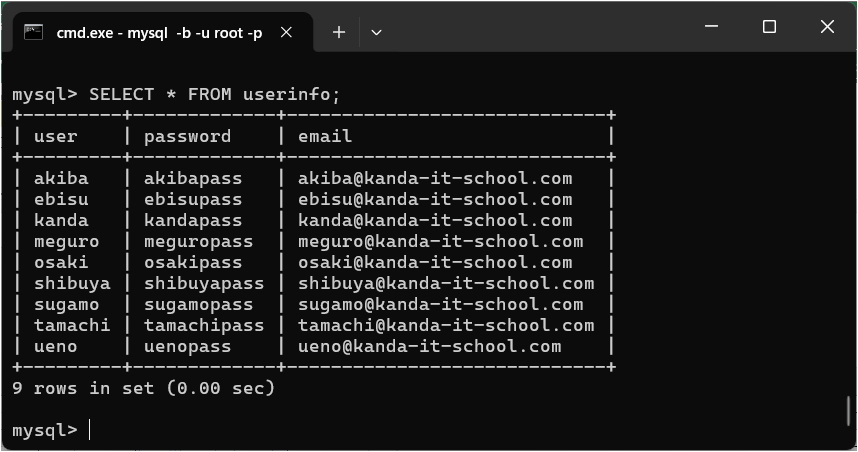Click the 'meguropass' password cell
The image size is (858, 452).
[198, 242]
